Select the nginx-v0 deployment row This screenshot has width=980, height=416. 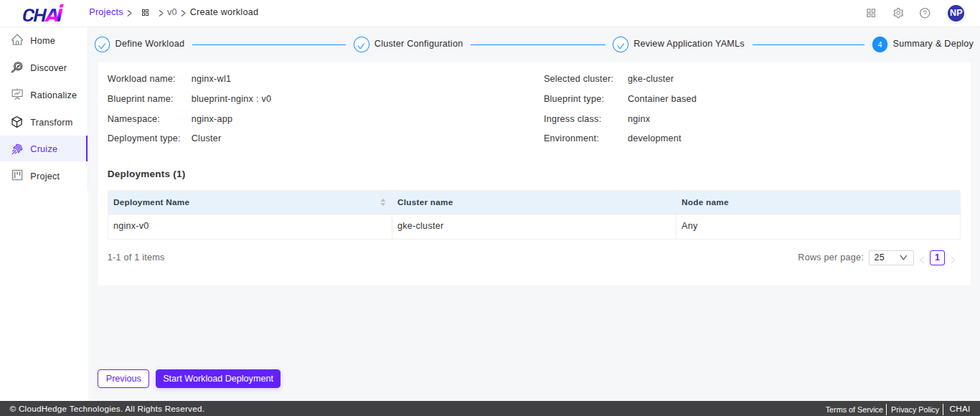coord(250,226)
